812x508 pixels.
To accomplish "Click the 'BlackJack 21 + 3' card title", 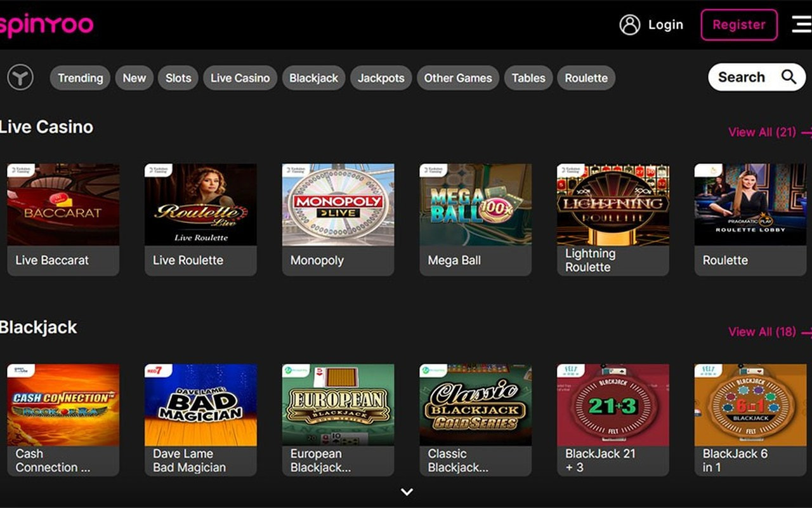I will tap(600, 460).
